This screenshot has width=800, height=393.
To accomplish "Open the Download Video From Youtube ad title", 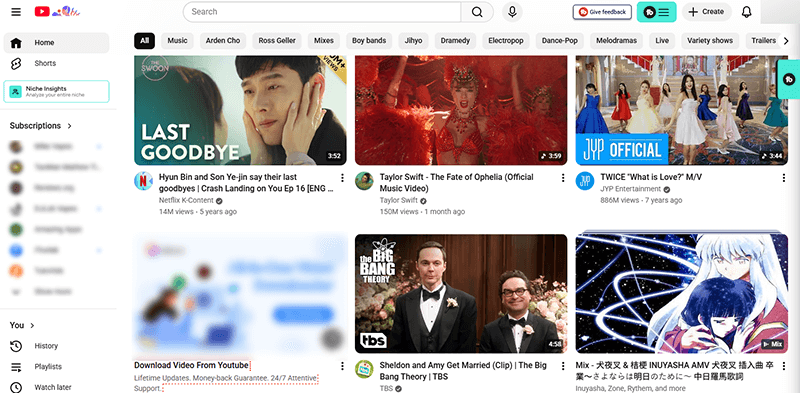I will (191, 365).
